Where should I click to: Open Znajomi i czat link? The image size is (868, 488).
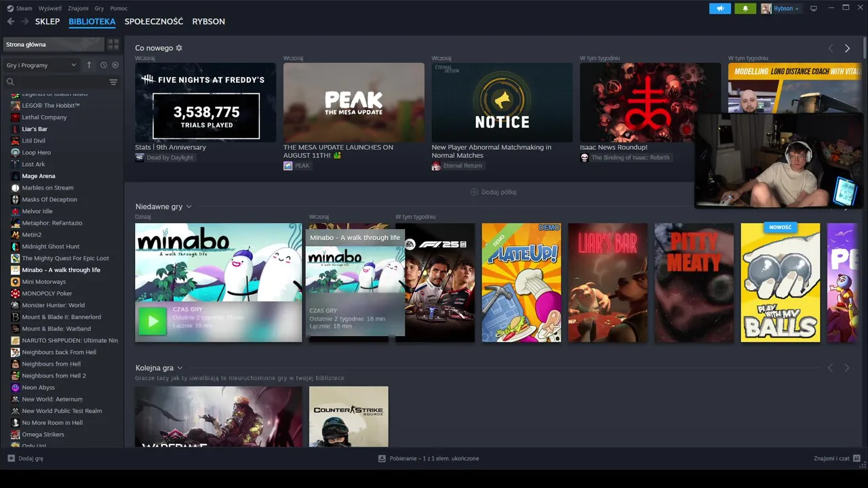coord(831,458)
